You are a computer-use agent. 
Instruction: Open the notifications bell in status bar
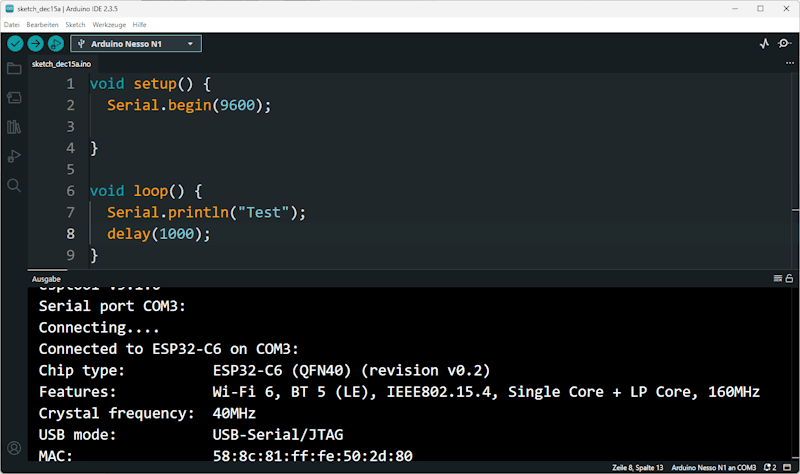click(768, 467)
